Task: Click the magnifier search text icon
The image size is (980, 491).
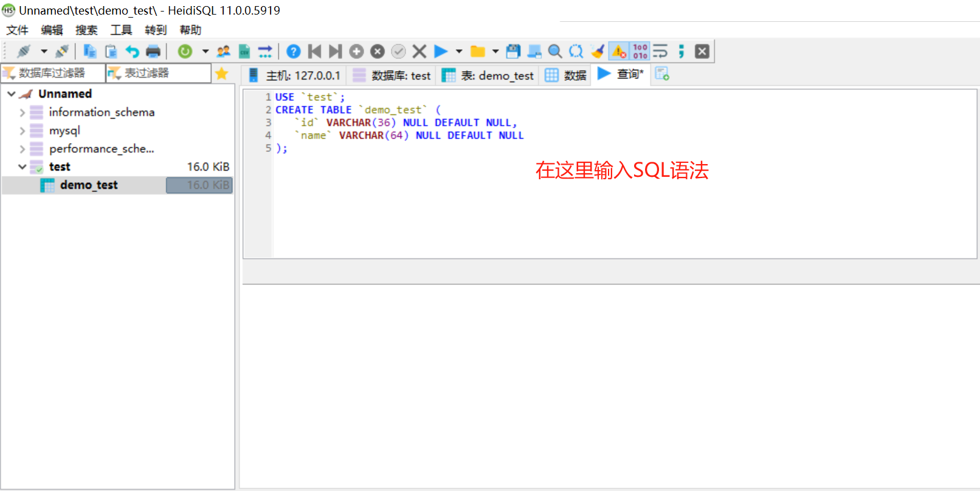Action: click(x=555, y=52)
